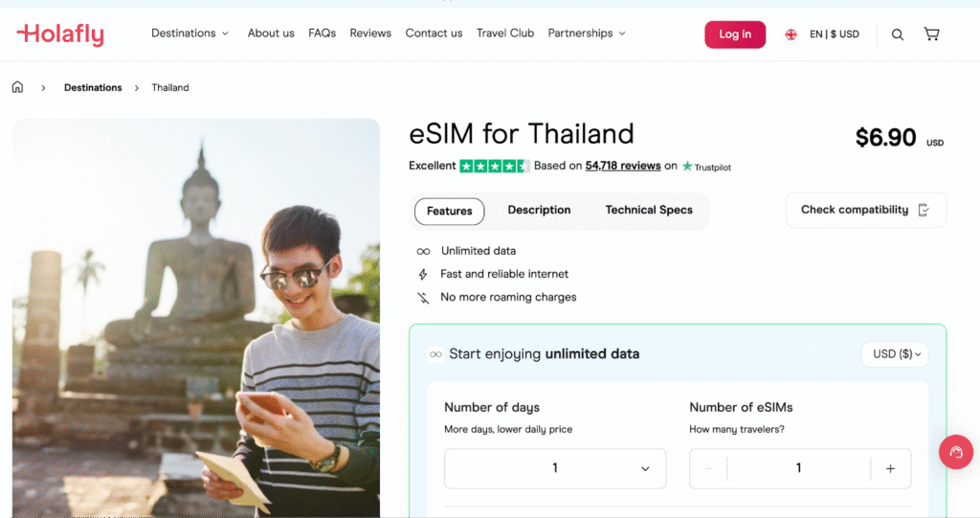Decrease number of eSIMs with minus
980x518 pixels.
tap(709, 468)
